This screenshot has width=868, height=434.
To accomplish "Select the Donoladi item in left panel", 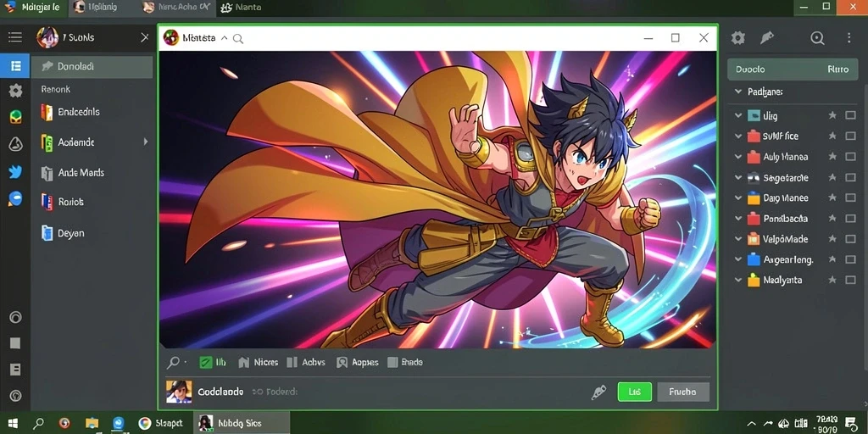I will (92, 66).
